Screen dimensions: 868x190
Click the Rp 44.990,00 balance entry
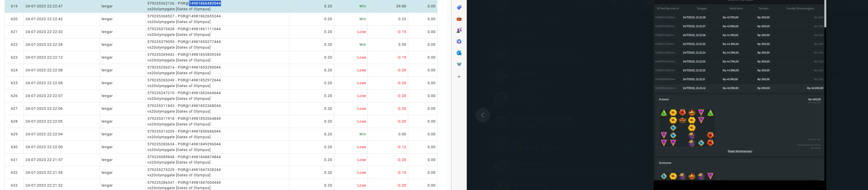pyautogui.click(x=730, y=70)
